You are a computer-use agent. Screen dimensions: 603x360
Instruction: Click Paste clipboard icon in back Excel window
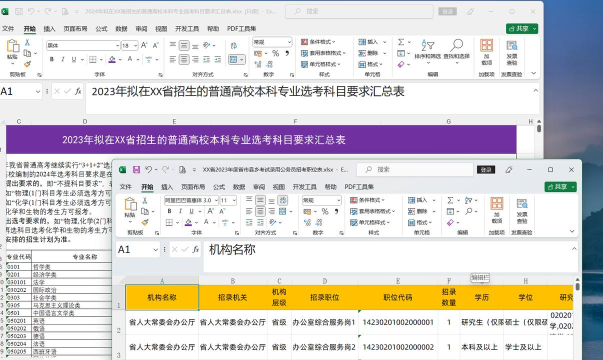(13, 46)
